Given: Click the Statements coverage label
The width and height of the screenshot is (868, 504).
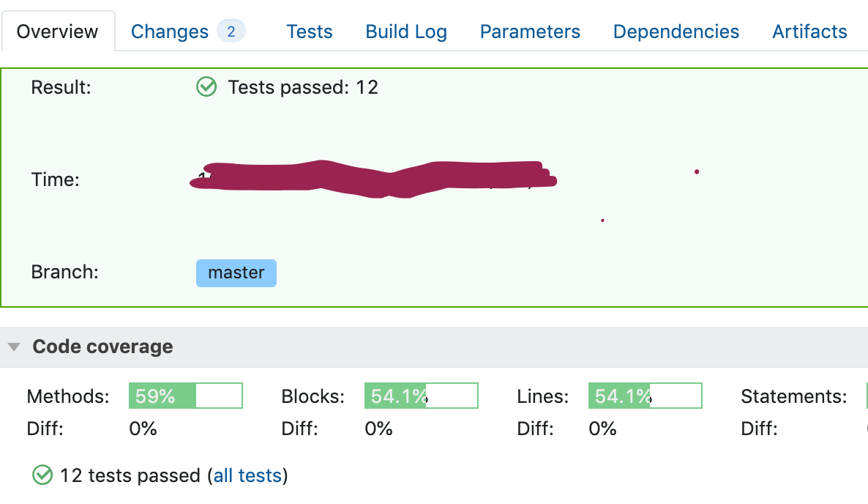Looking at the screenshot, I should click(x=793, y=396).
